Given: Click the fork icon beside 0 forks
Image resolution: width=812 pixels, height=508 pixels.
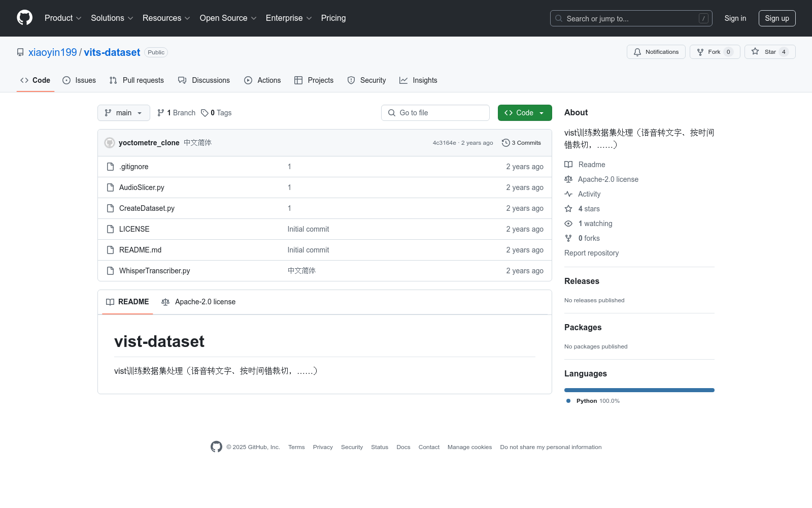Looking at the screenshot, I should tap(568, 238).
